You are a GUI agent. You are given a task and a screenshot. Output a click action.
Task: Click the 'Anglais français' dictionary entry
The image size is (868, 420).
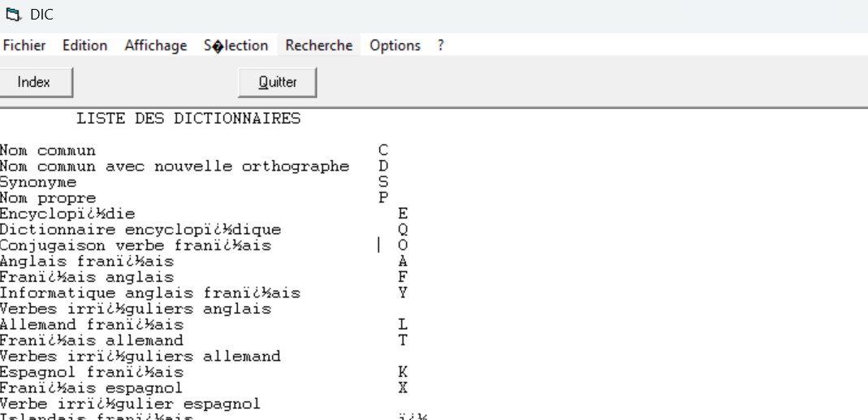(87, 262)
